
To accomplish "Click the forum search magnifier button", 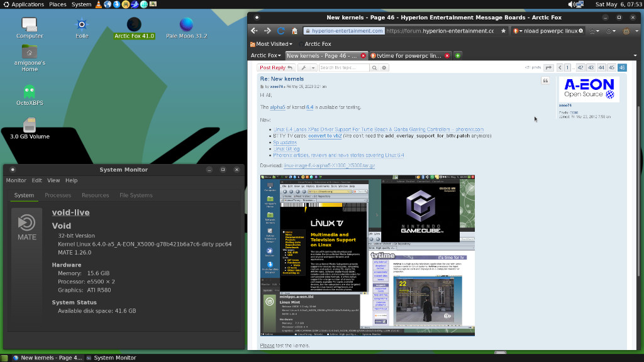I will point(374,68).
